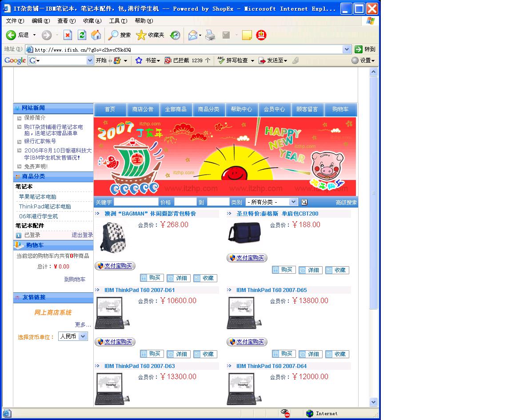Click 支付宝购买 for BAGMAN backpack
The width and height of the screenshot is (523, 420).
point(115,266)
